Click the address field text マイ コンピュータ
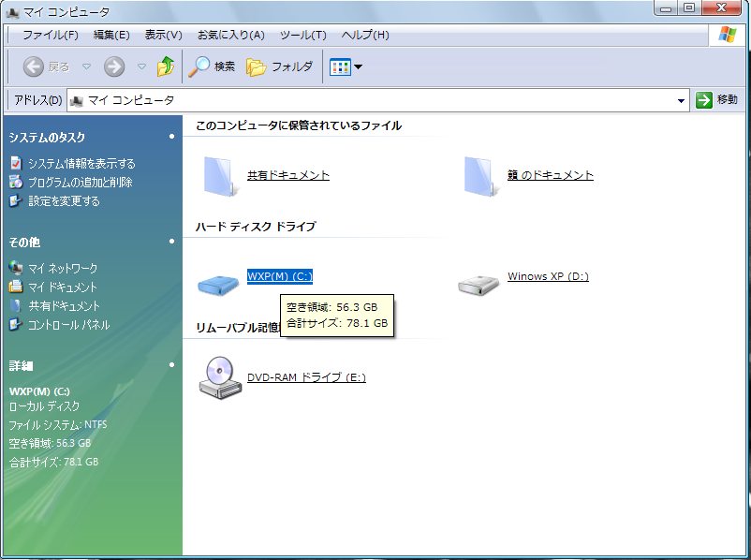The height and width of the screenshot is (560, 751). point(131,100)
